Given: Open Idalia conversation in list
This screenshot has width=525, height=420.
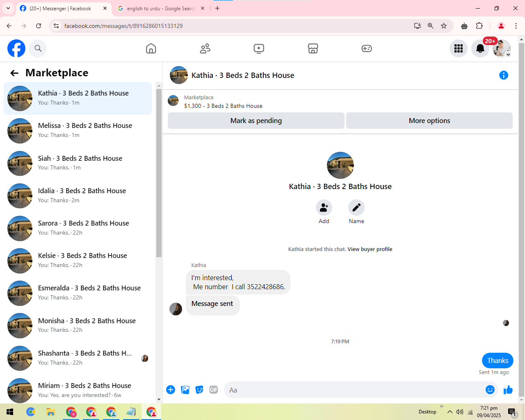Looking at the screenshot, I should click(x=78, y=196).
